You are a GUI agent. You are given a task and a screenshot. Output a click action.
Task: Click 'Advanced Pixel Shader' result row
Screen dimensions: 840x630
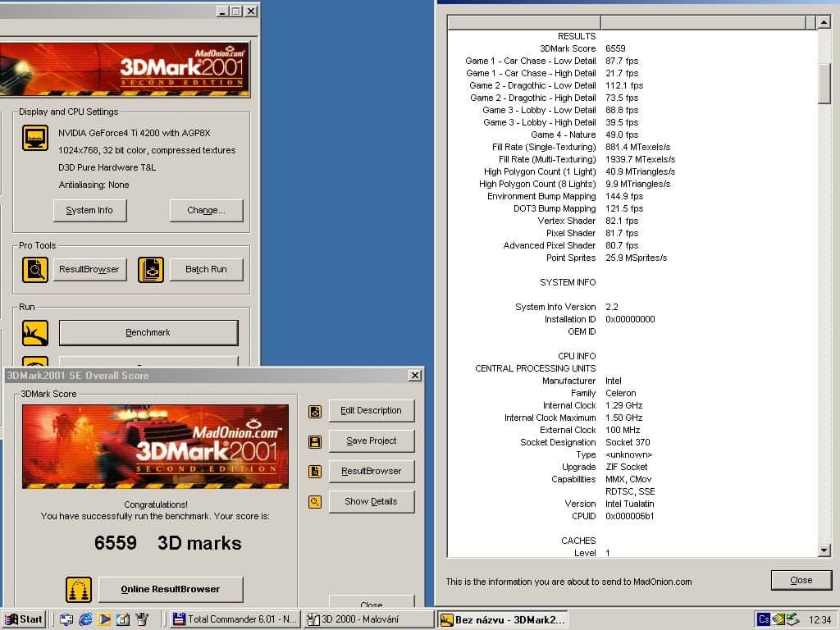tap(632, 245)
